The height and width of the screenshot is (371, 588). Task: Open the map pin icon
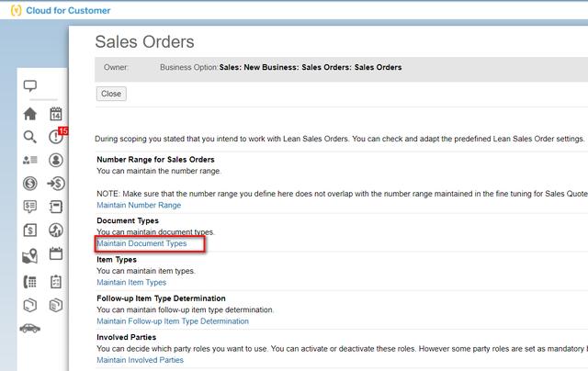pos(30,256)
